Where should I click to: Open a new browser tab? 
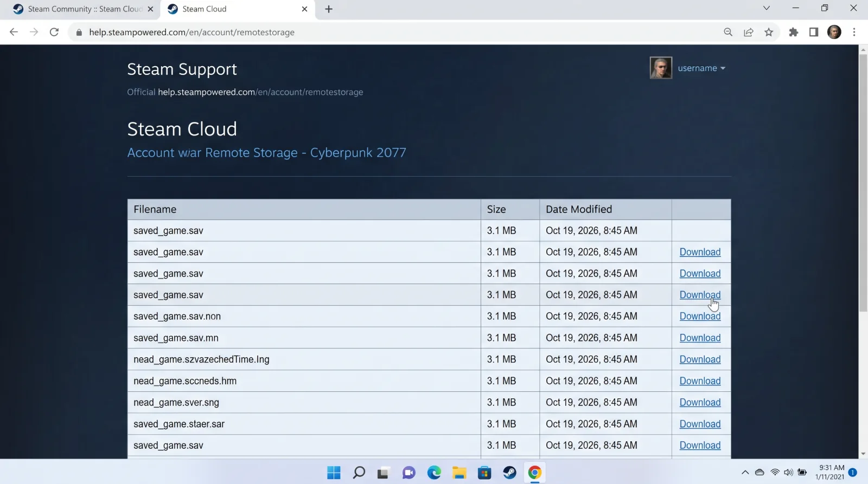coord(329,9)
